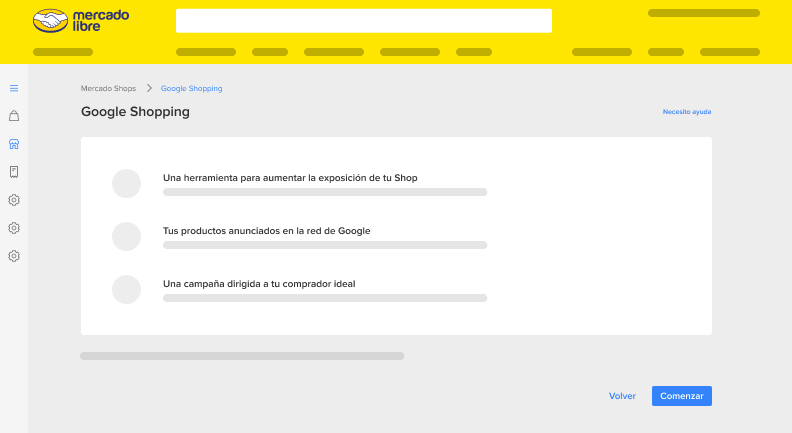Go home via the Mercado Libre logo

[x=81, y=21]
